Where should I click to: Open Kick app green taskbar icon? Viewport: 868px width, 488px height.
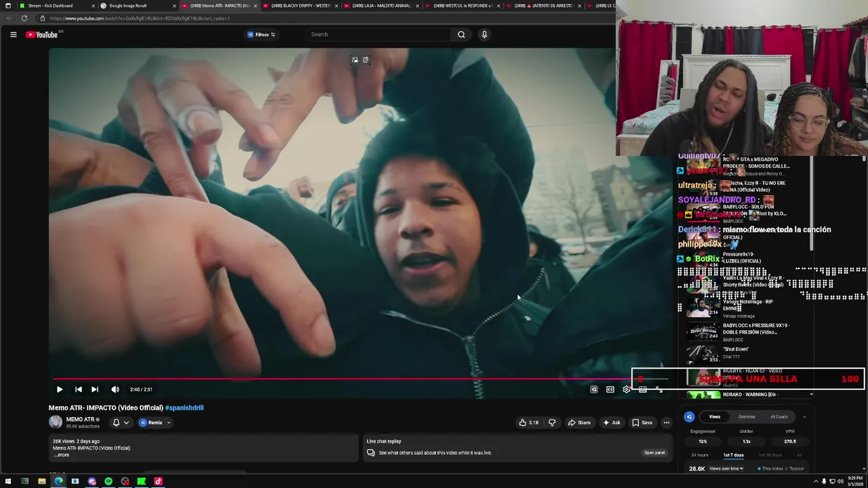pos(141,481)
